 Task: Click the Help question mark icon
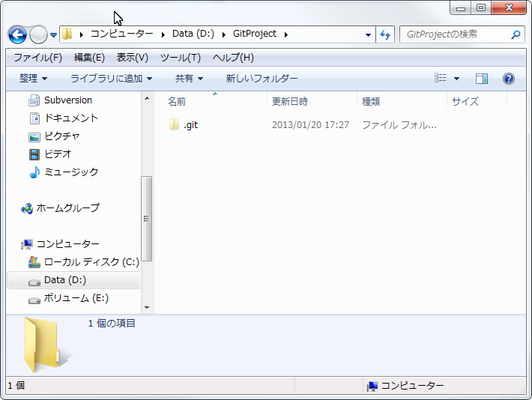pos(508,79)
